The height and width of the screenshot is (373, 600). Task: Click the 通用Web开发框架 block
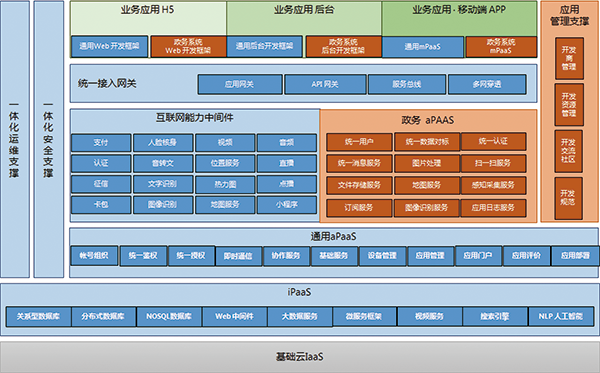coord(109,47)
